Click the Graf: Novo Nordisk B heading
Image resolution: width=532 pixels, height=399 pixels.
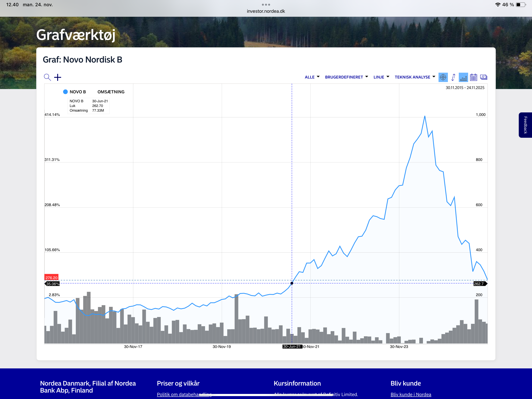pyautogui.click(x=83, y=60)
